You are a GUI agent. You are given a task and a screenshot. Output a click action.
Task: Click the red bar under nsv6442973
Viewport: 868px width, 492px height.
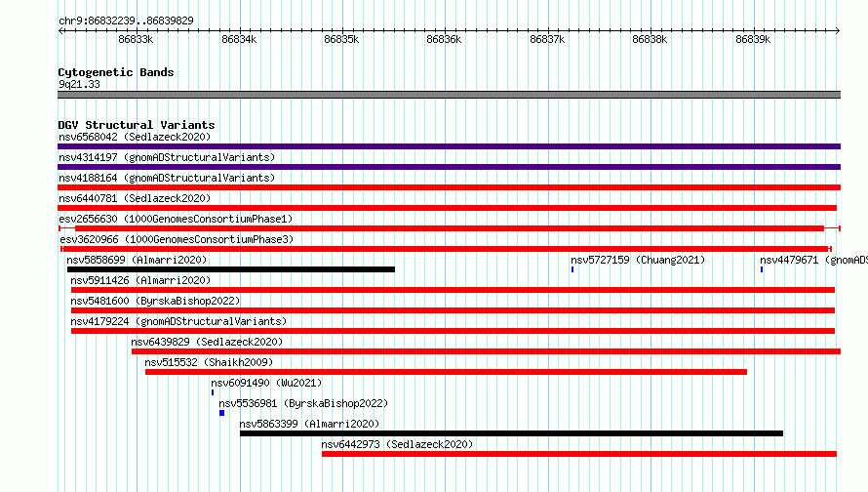point(579,454)
